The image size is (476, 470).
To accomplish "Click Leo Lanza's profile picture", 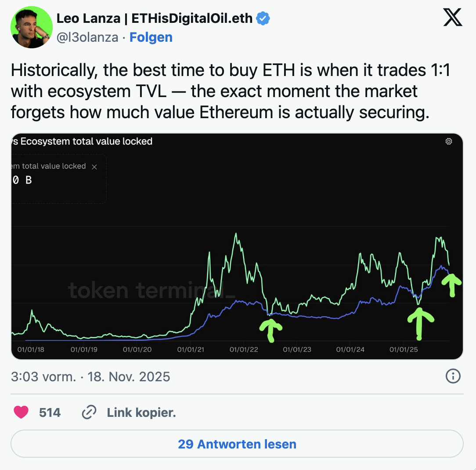I will coord(31,27).
